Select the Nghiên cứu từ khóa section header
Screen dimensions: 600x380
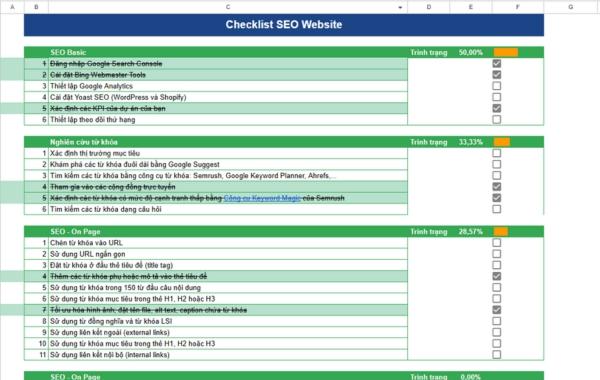point(228,142)
